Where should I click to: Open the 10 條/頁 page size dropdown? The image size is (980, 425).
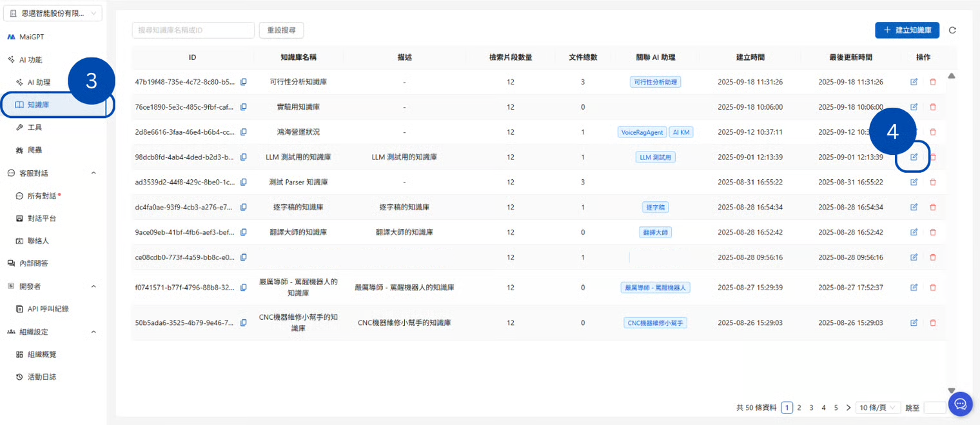tap(877, 408)
